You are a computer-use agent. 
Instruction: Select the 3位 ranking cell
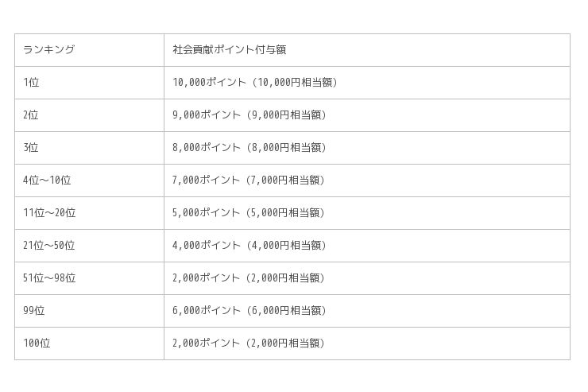31,147
